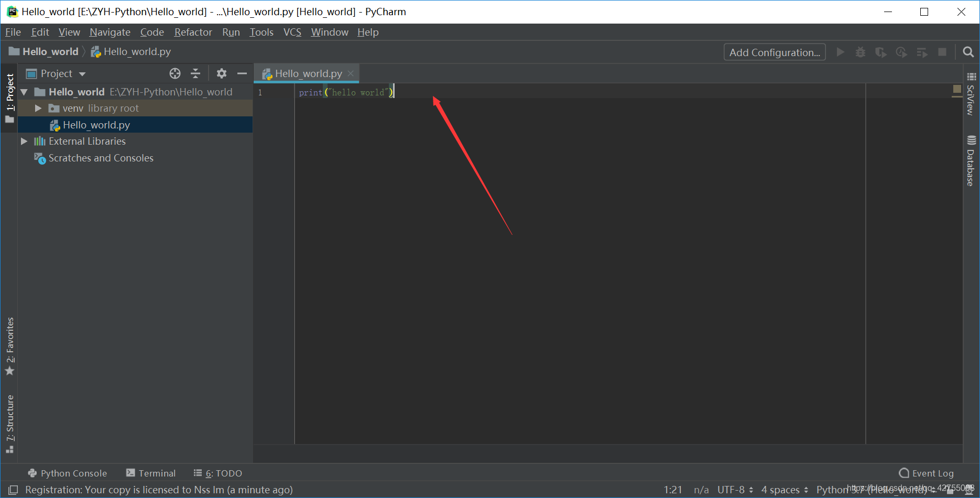Open the Refactor menu
Screen dimensions: 980x498
[x=193, y=32]
